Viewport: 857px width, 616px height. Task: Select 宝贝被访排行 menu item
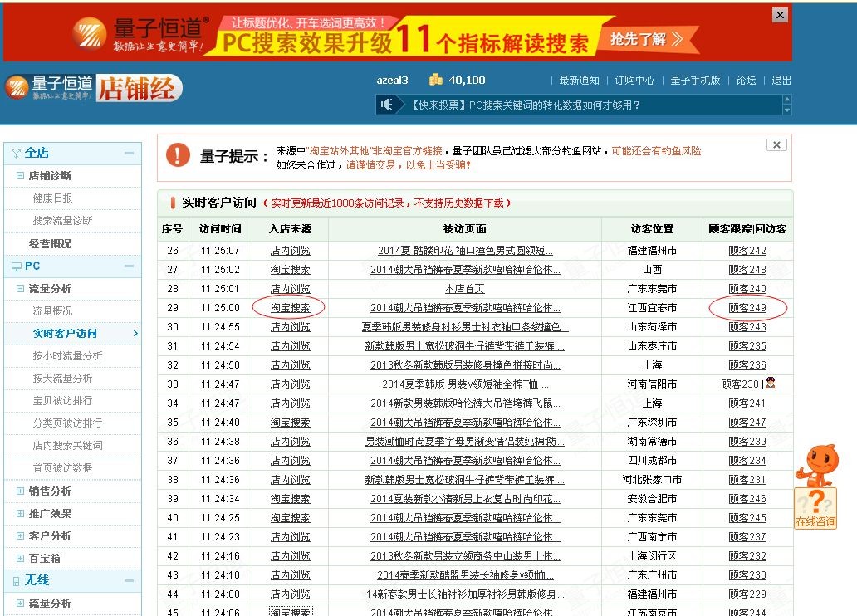(62, 401)
